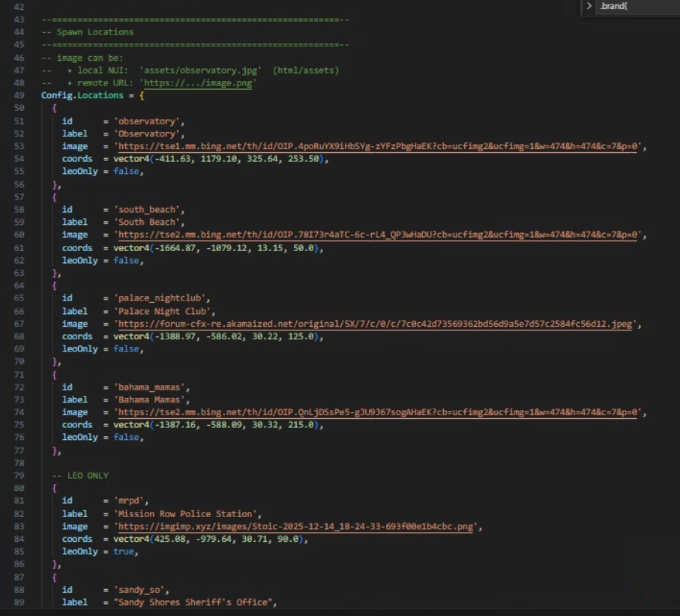Click the 'image' key on line 67
Image resolution: width=680 pixels, height=616 pixels.
[x=74, y=324]
